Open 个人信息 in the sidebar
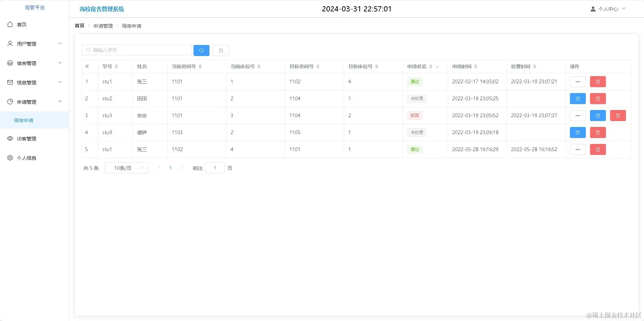This screenshot has height=321, width=644. point(27,158)
